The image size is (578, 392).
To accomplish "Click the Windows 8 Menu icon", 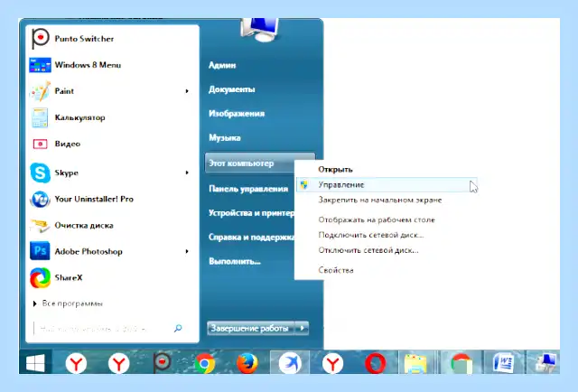I will tap(40, 65).
